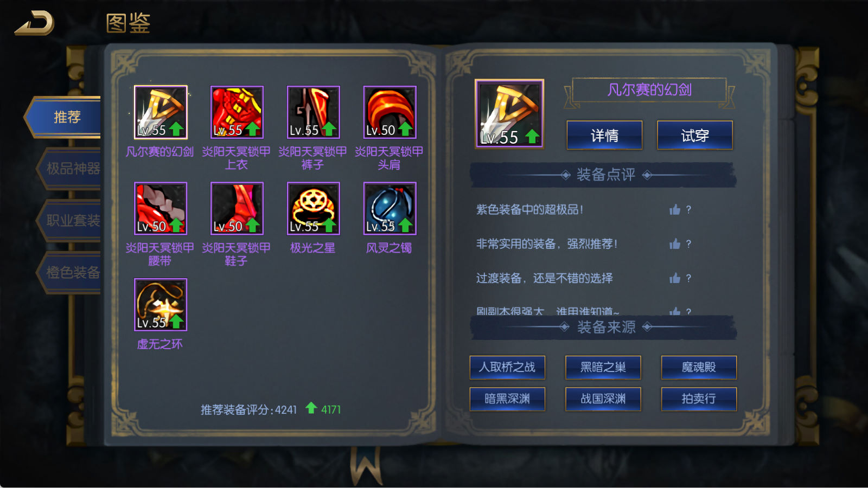Select the 风灵之镯 bracelet icon
The width and height of the screenshot is (868, 488).
click(x=390, y=209)
